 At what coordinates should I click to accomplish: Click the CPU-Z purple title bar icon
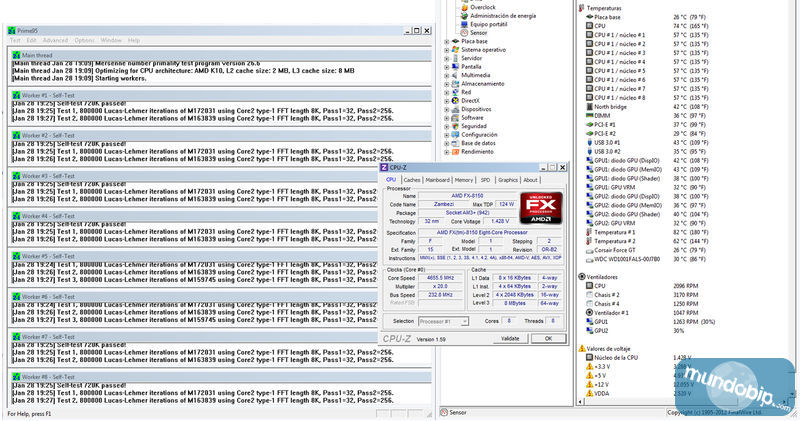(384, 167)
